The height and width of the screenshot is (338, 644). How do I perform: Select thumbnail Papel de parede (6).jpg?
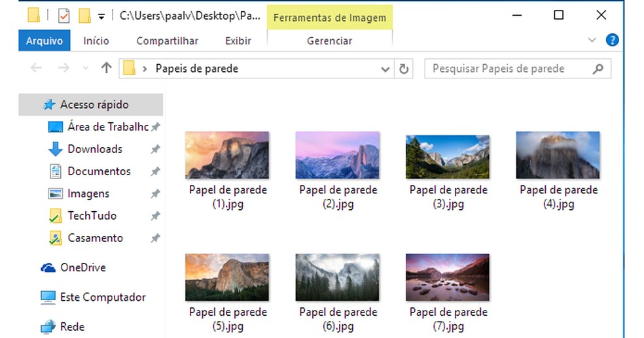337,277
